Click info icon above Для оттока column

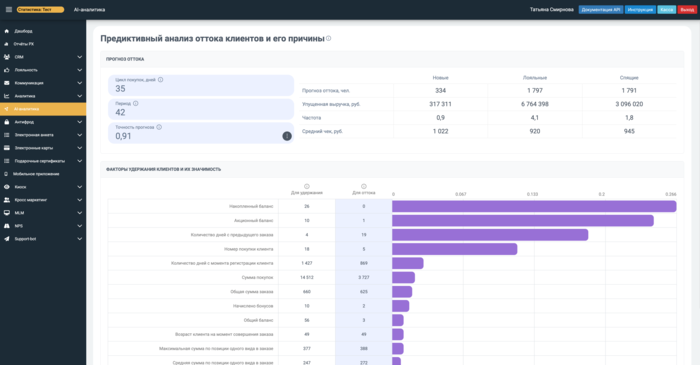(364, 187)
